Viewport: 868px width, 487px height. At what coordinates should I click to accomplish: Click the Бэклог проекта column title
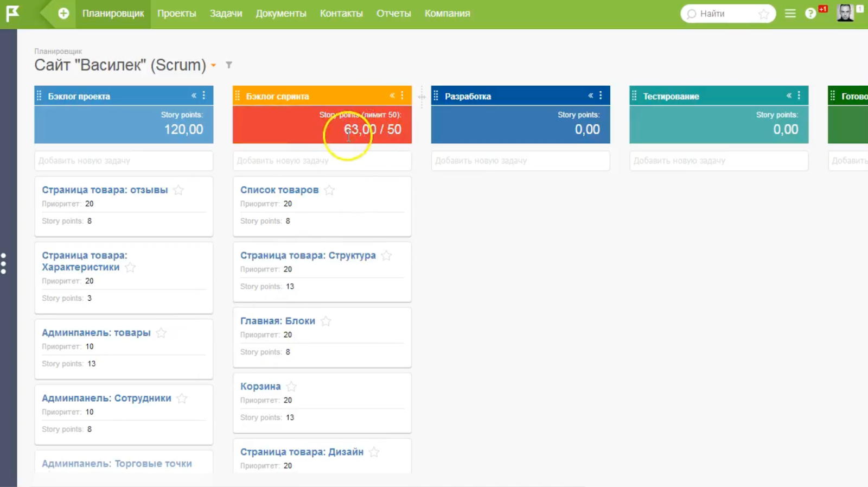pos(79,97)
